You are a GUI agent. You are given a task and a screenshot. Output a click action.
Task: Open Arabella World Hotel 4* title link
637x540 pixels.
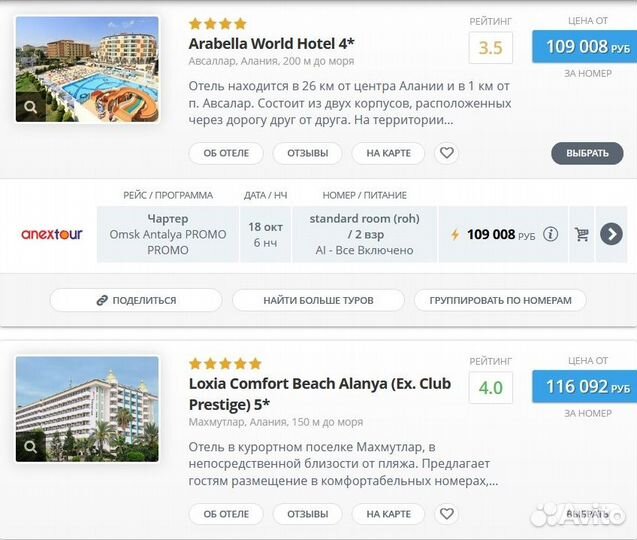click(x=271, y=43)
